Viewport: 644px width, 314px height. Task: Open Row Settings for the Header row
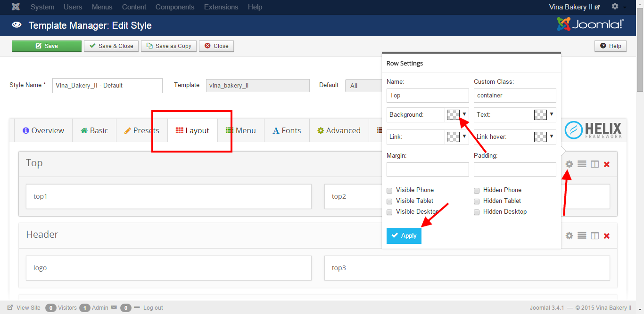pos(569,235)
